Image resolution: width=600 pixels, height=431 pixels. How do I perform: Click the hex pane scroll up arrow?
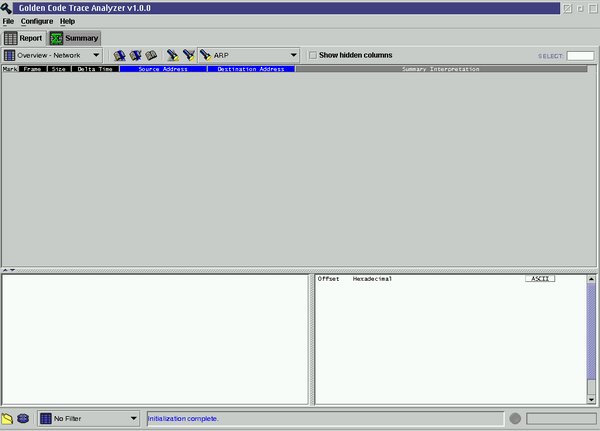pyautogui.click(x=591, y=279)
